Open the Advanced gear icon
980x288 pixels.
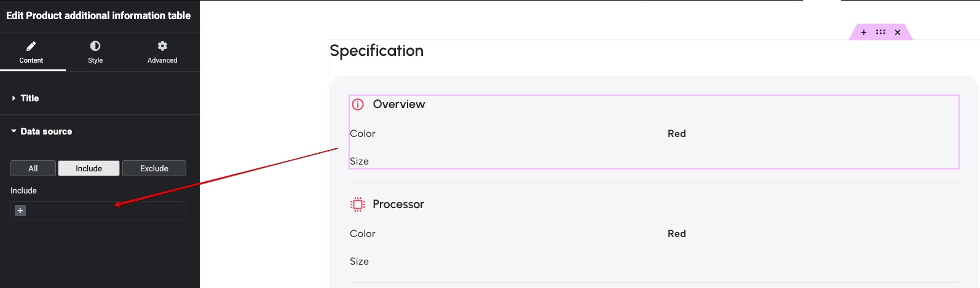[162, 46]
